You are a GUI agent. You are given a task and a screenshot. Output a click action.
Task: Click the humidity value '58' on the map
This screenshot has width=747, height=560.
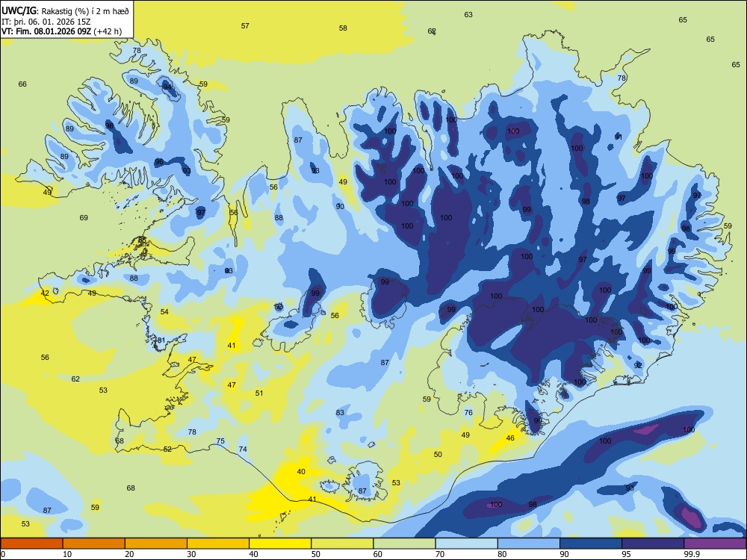(x=343, y=28)
